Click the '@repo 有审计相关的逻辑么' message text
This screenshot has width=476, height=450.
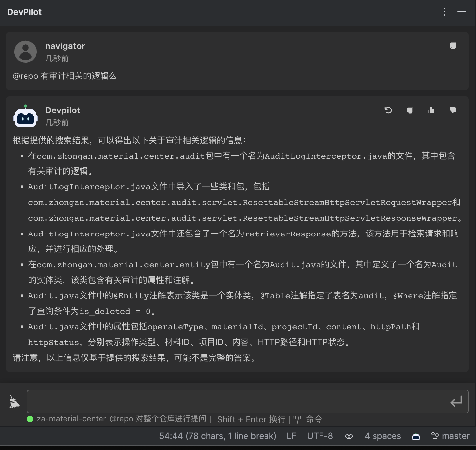64,76
